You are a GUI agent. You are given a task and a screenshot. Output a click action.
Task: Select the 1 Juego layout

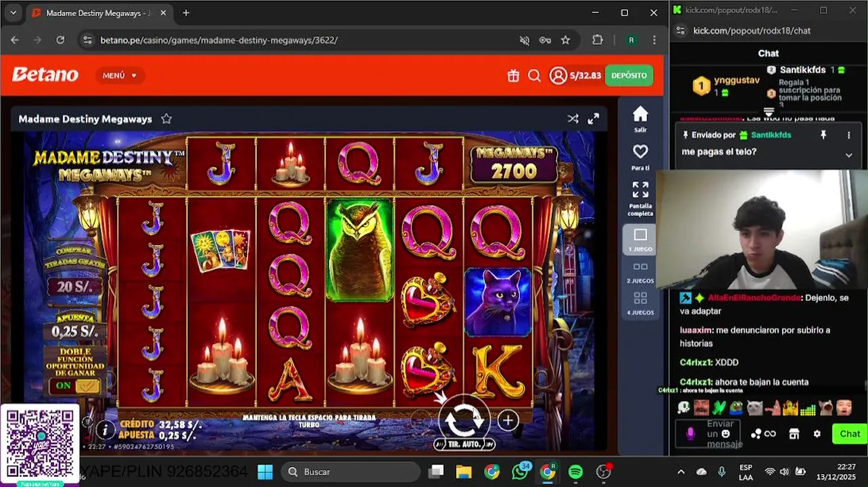tap(640, 239)
